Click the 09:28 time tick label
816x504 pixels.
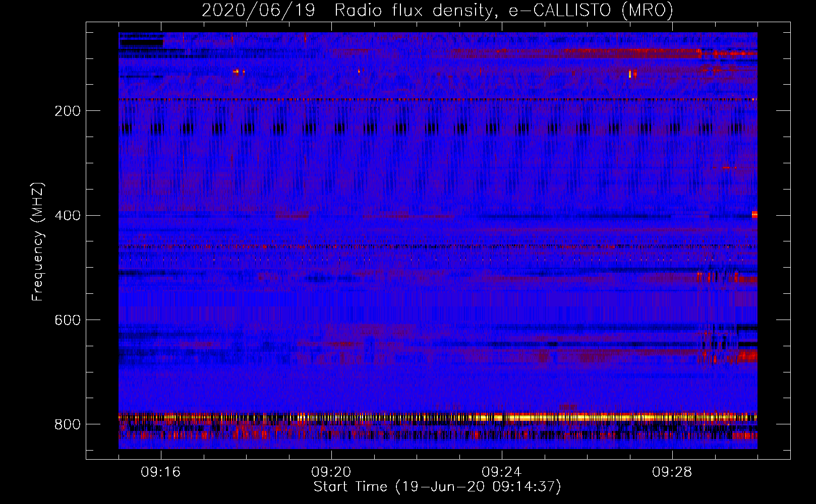tap(672, 472)
